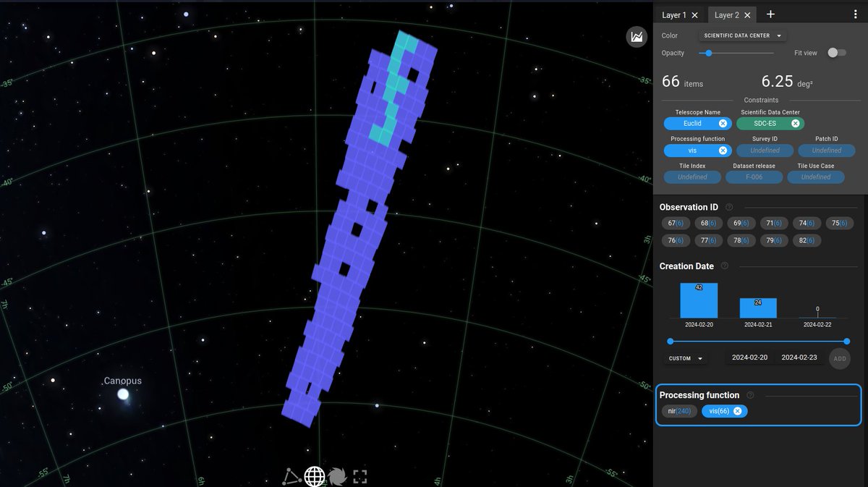Choose observation ID 78 chip
868x487 pixels.
[x=742, y=241]
